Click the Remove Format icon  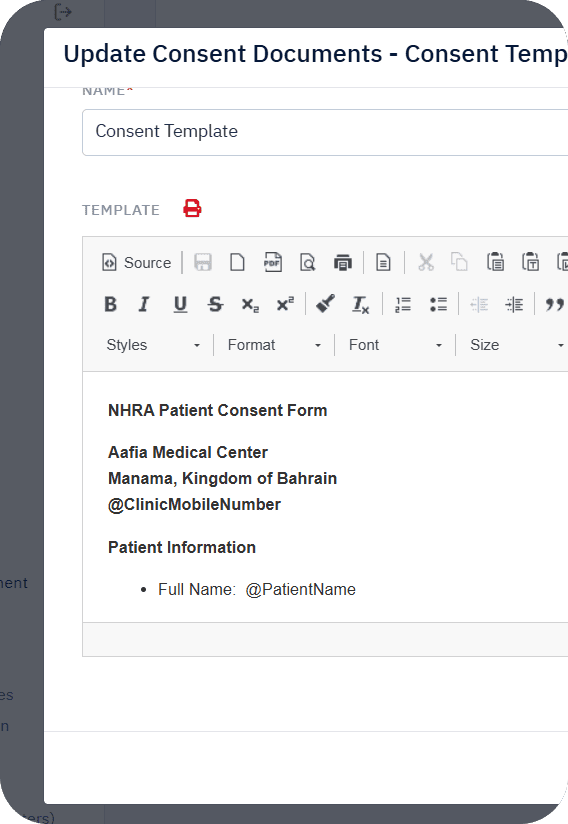pos(360,304)
